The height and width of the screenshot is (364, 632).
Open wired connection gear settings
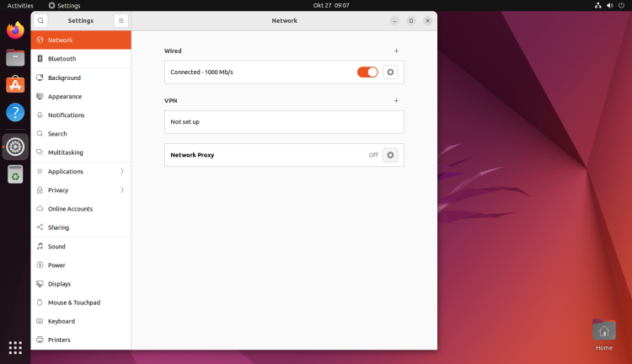(390, 72)
